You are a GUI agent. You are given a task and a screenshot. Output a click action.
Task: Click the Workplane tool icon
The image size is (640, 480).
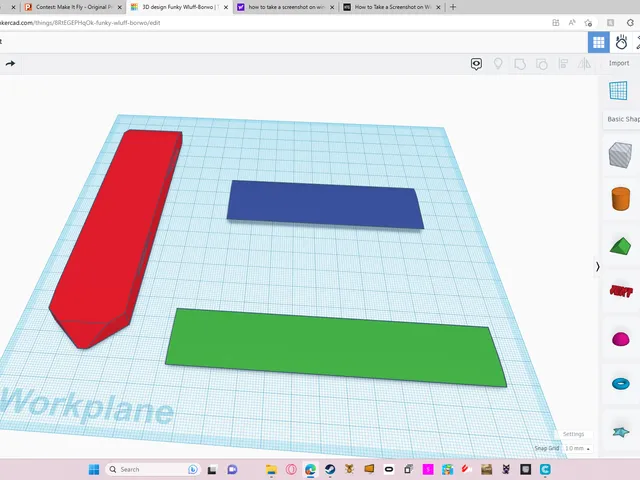pos(618,91)
